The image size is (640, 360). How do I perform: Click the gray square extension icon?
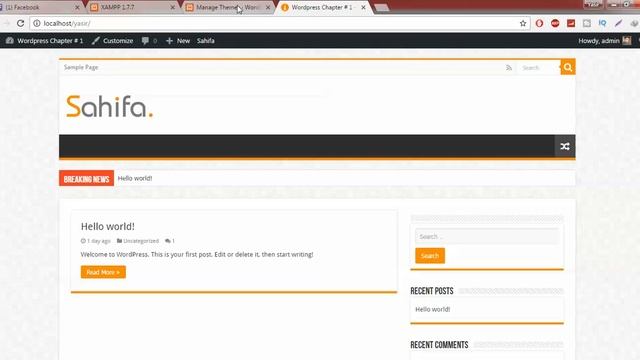click(x=587, y=23)
